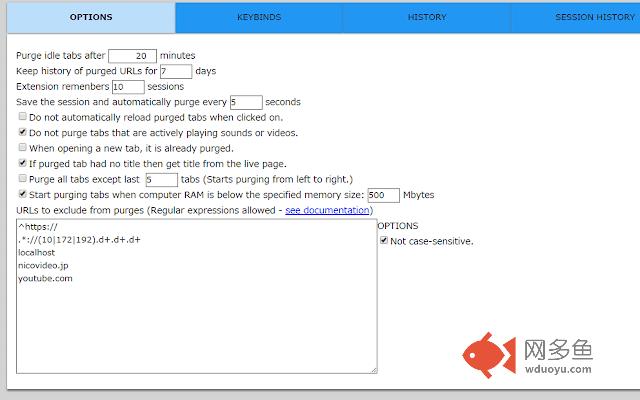Click the '^https://' line in exclusion list
This screenshot has width=640, height=400.
coord(38,227)
